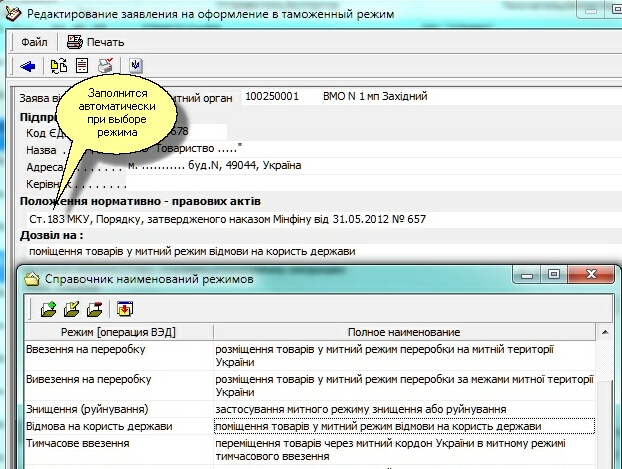Click the scroll up arrow in Справочник list
622x469 pixels.
[x=605, y=333]
